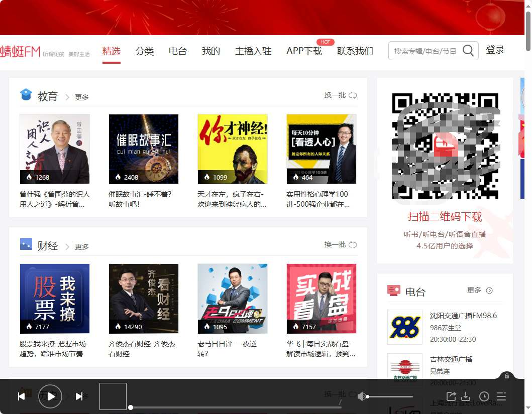Image resolution: width=532 pixels, height=414 pixels.
Task: Expand the chevron next to 教育
Action: [x=67, y=97]
